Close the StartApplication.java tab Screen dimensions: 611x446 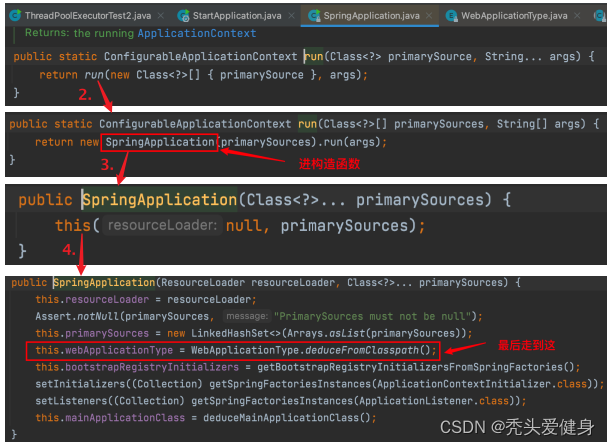click(x=291, y=16)
